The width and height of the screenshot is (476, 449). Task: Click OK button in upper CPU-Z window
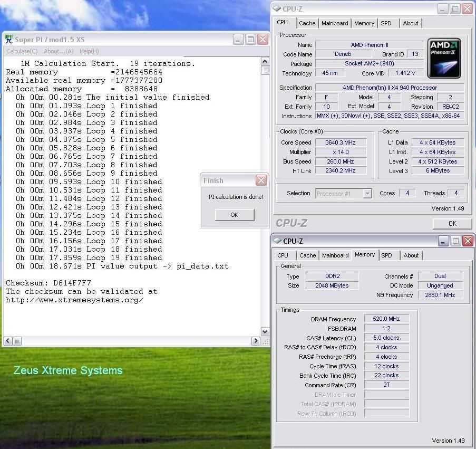click(452, 224)
